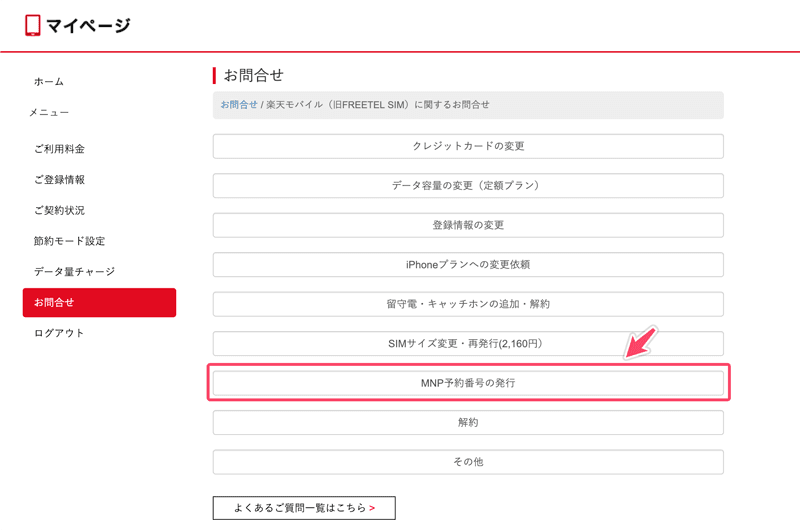Click the highlighted お問合せ menu item
The height and width of the screenshot is (530, 800).
pos(99,302)
